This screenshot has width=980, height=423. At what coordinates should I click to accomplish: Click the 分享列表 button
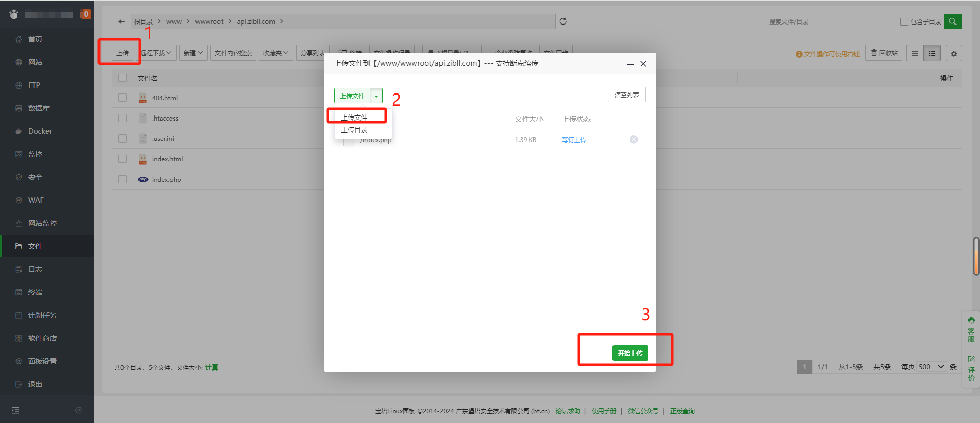click(312, 53)
